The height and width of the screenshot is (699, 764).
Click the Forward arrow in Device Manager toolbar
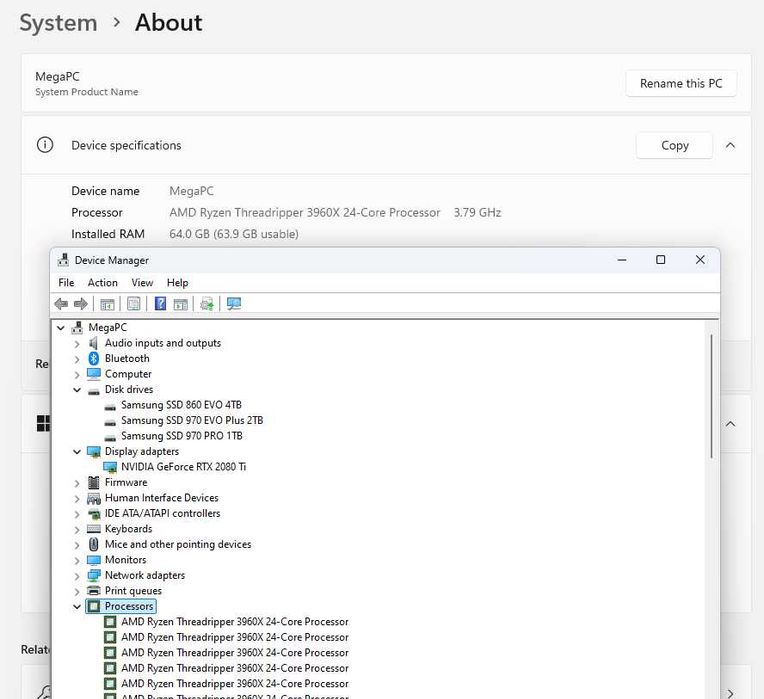(81, 304)
